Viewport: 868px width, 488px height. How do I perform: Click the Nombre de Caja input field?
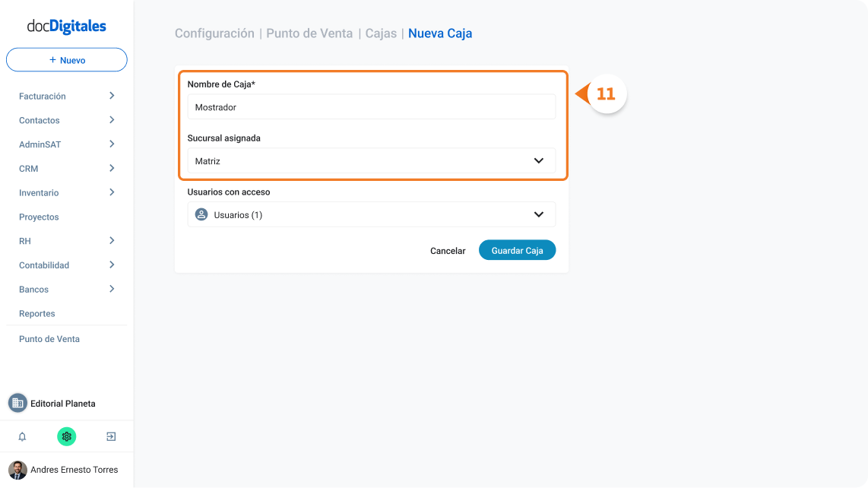(x=372, y=107)
